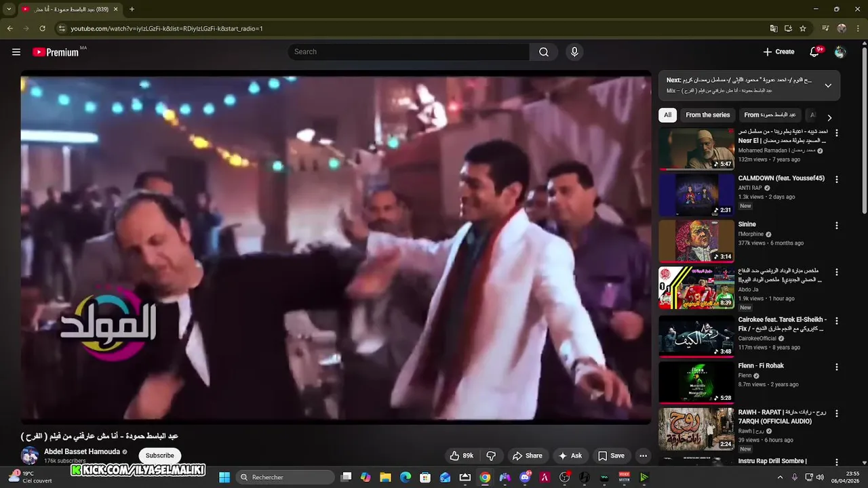Open the Sinine video thumbnail

(x=696, y=241)
